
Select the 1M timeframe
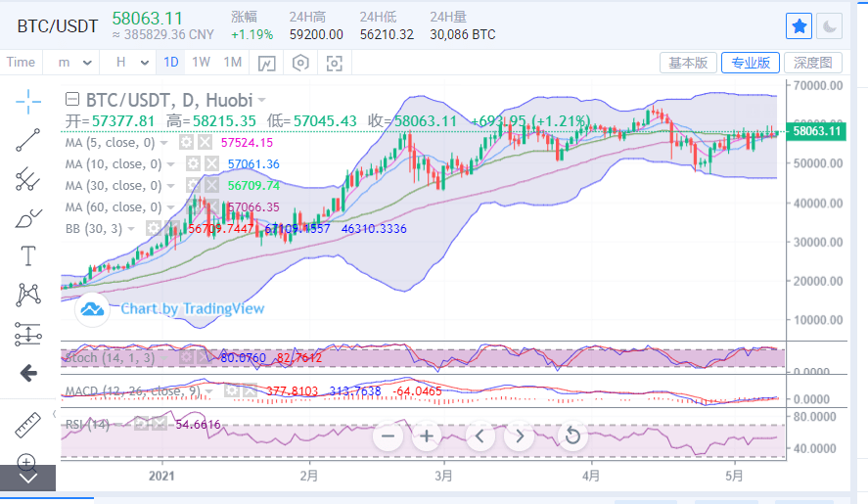click(x=233, y=62)
